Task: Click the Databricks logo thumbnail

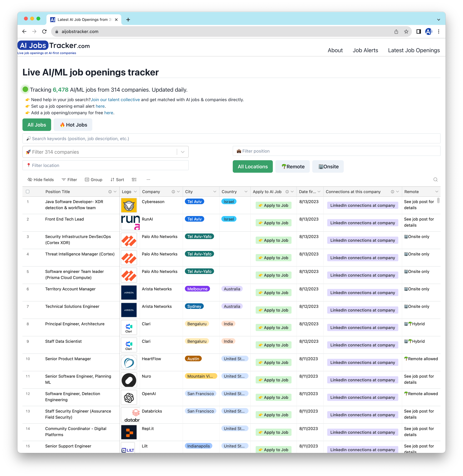Action: click(x=130, y=415)
